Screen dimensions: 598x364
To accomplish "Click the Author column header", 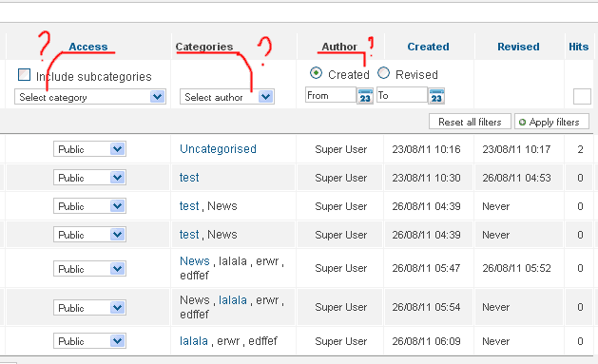I will pyautogui.click(x=339, y=47).
